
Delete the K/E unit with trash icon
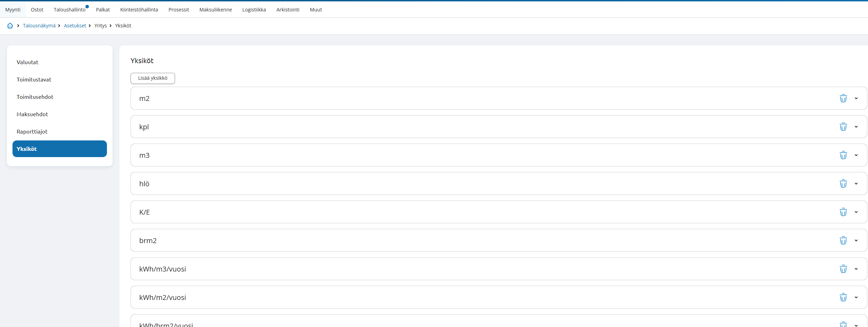coord(843,212)
